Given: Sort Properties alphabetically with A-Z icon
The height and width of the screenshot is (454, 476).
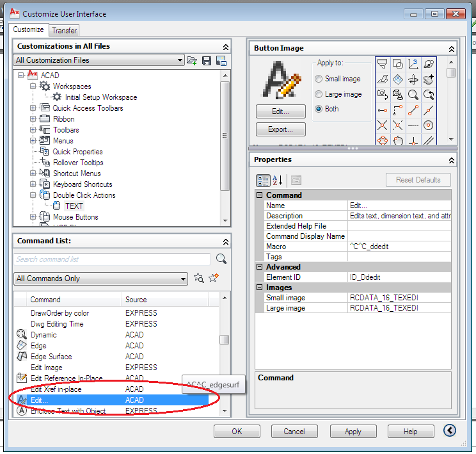Looking at the screenshot, I should click(x=278, y=180).
